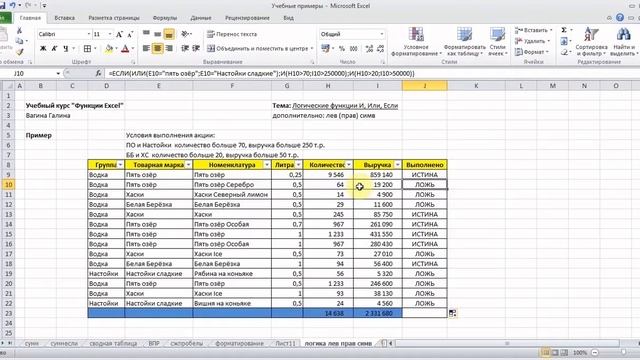
Task: Click the fx insert function icon
Action: tap(98, 73)
